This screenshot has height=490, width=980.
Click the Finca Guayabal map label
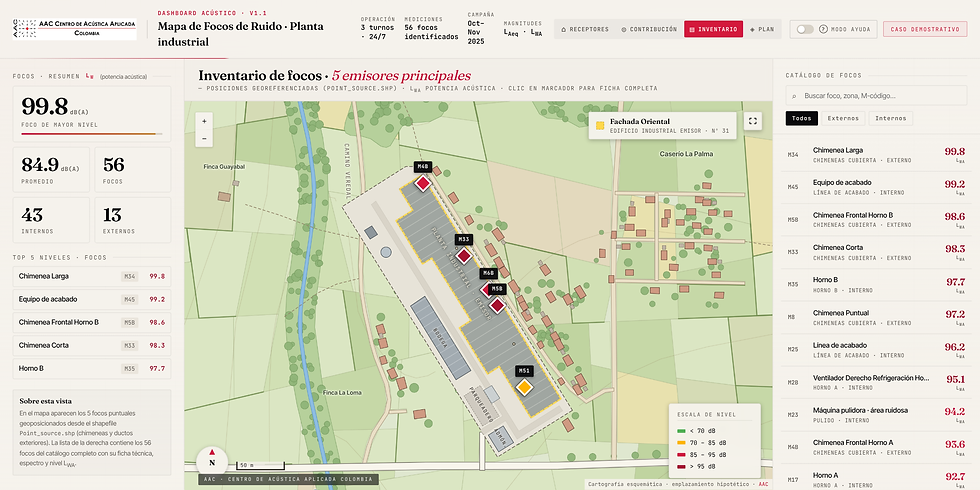[224, 167]
